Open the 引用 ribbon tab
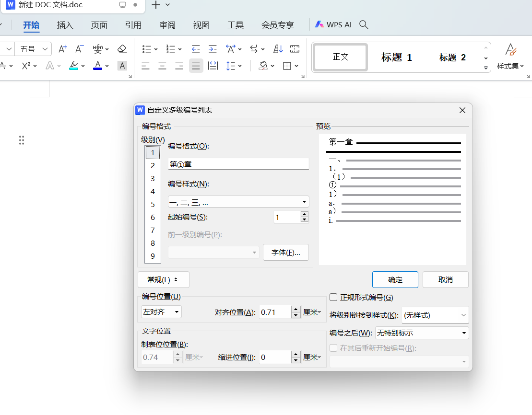 pyautogui.click(x=133, y=25)
